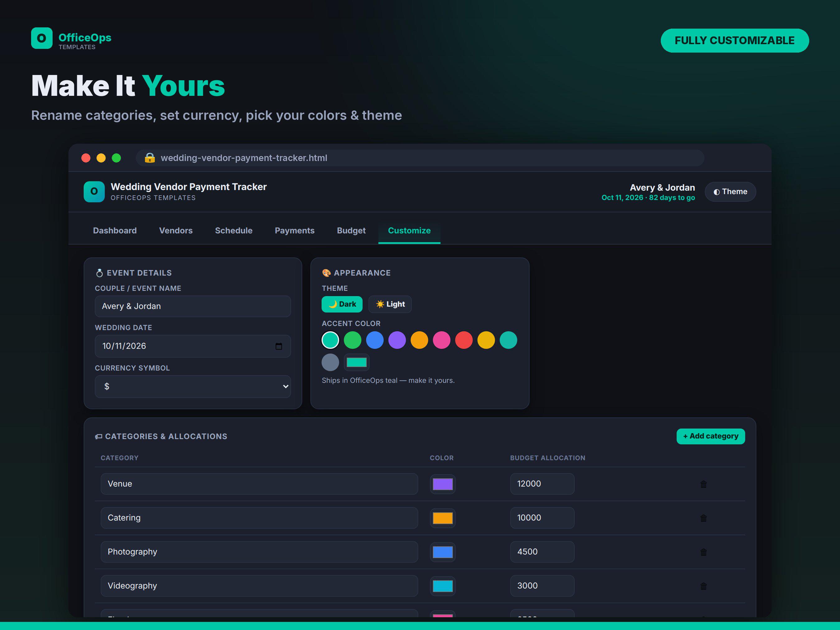Click the address bar URL wedding-vendor-payment-tracker.html
Image resolution: width=840 pixels, height=630 pixels.
click(244, 158)
